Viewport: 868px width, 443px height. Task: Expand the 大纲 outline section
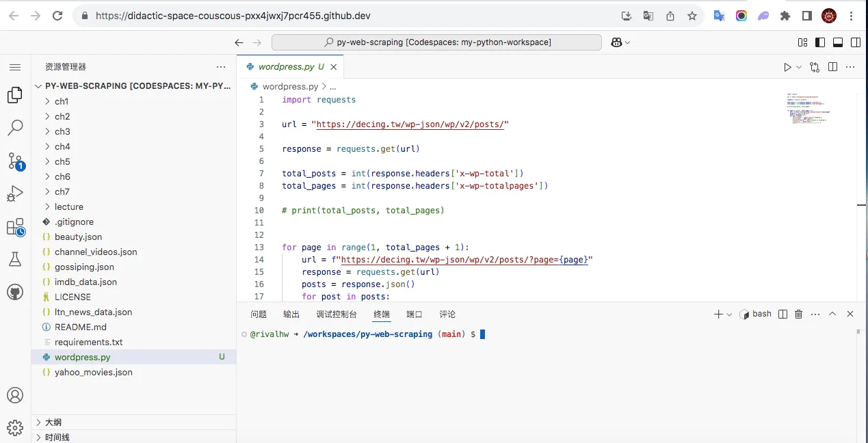tap(133, 422)
